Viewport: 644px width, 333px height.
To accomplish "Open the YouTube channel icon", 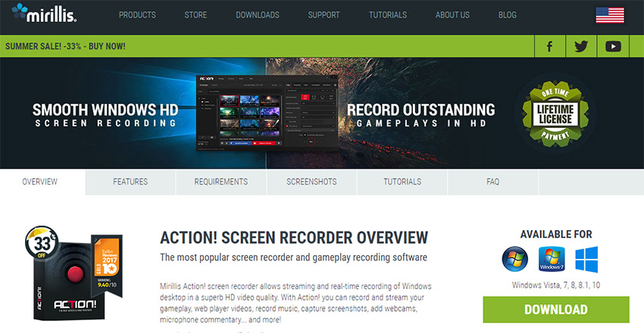I will click(x=613, y=46).
